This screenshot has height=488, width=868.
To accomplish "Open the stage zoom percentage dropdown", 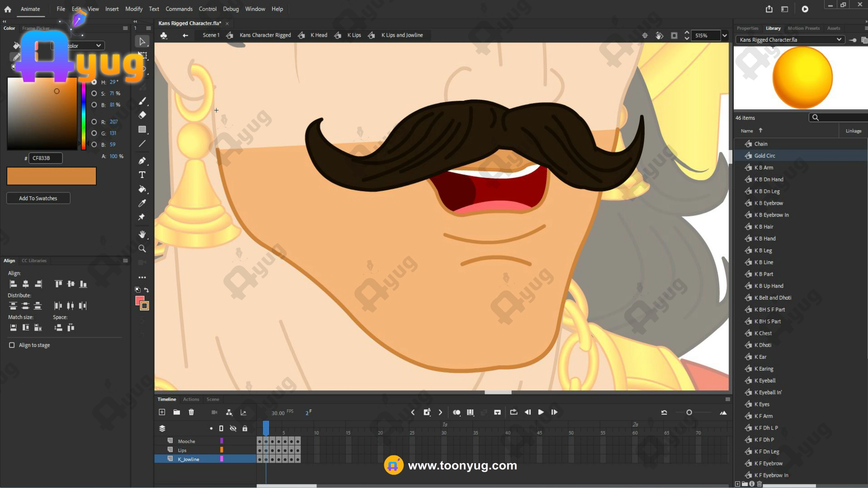I will coord(725,35).
